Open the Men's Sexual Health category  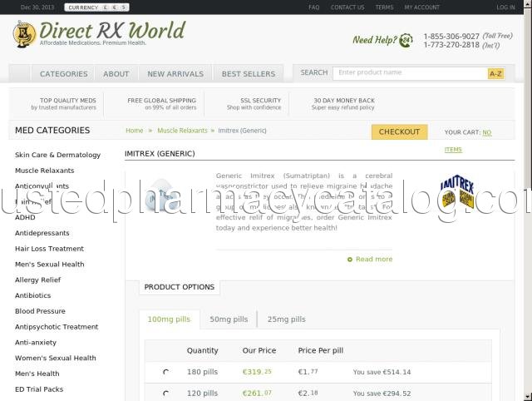click(x=50, y=265)
